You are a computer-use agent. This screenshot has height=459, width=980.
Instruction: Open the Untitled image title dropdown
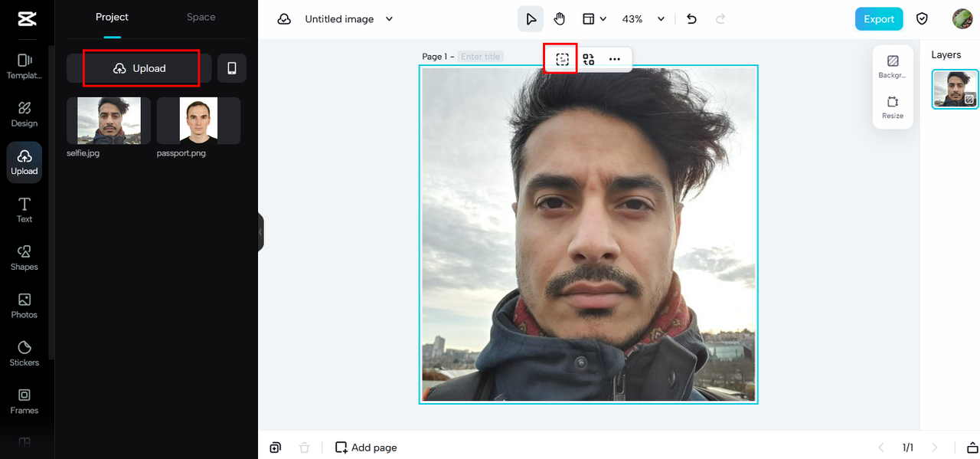349,19
